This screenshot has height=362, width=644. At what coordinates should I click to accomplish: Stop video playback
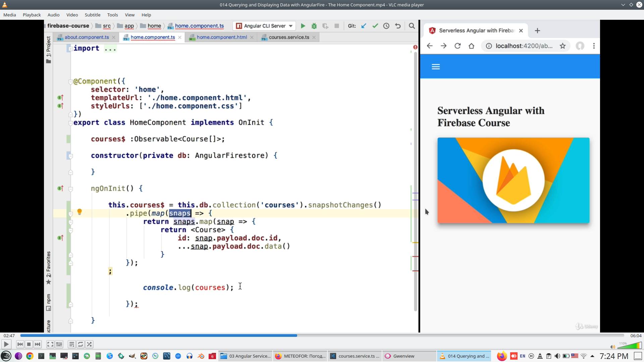pos(29,344)
